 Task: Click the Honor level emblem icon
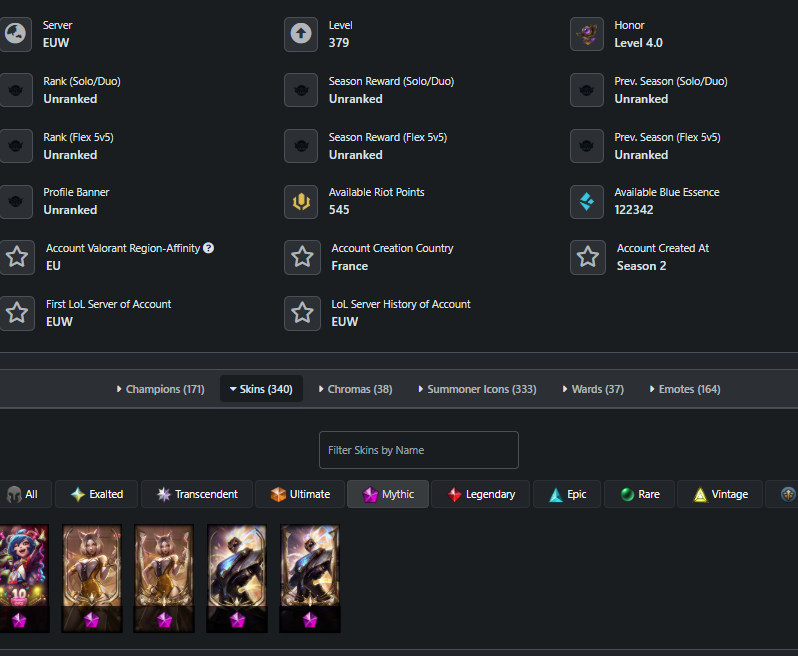pyautogui.click(x=587, y=34)
